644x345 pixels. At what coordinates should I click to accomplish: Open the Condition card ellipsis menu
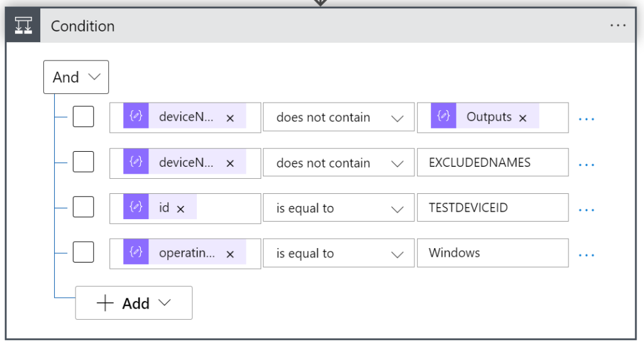tap(618, 26)
